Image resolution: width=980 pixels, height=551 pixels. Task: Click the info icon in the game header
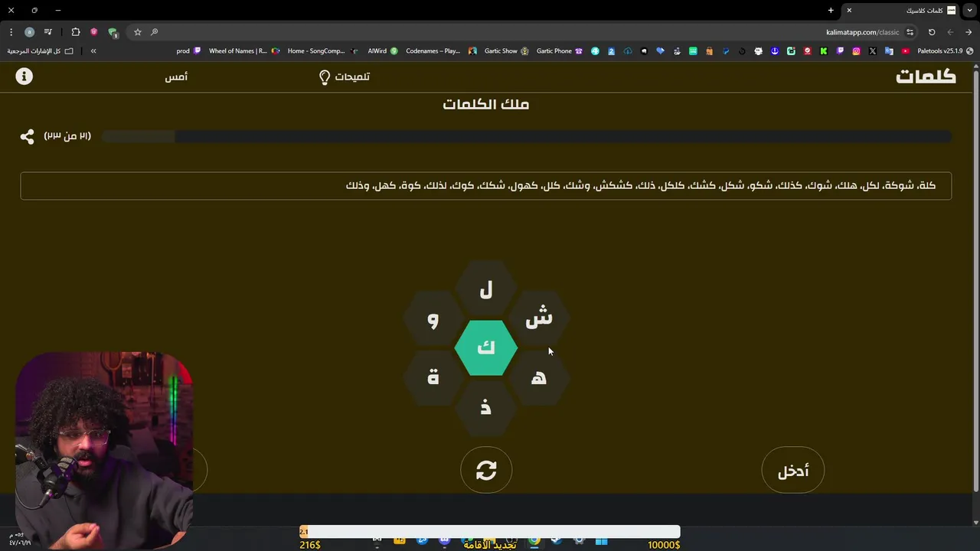[x=24, y=77]
